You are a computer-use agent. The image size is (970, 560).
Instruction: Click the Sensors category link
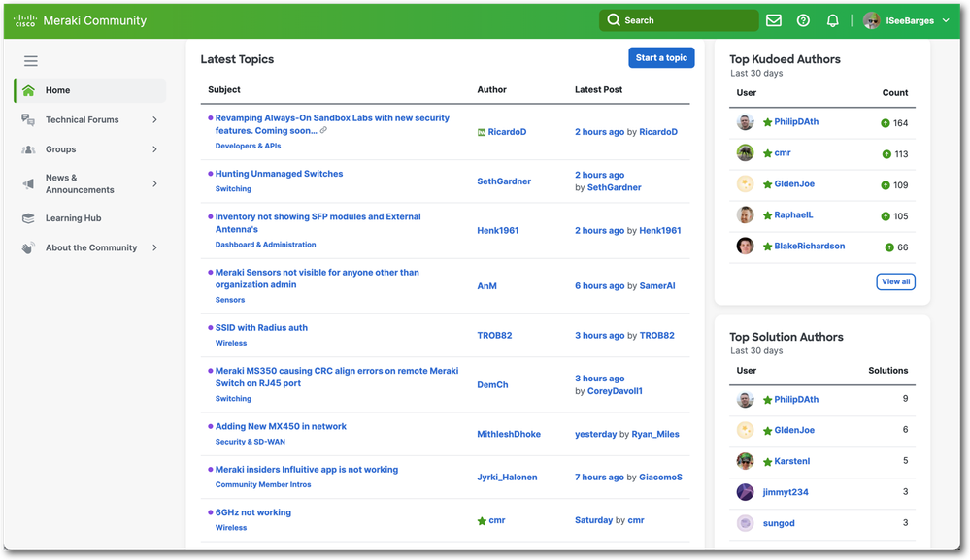[x=230, y=300]
